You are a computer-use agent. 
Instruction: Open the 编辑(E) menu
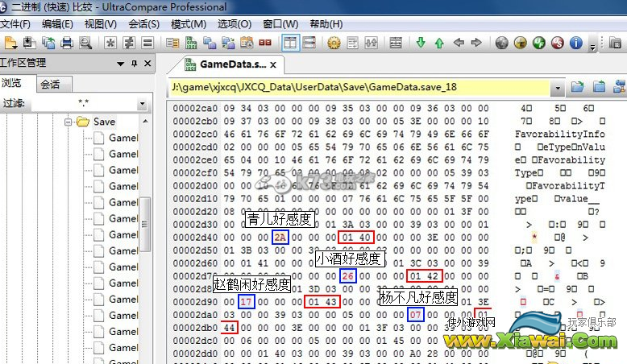tap(57, 24)
